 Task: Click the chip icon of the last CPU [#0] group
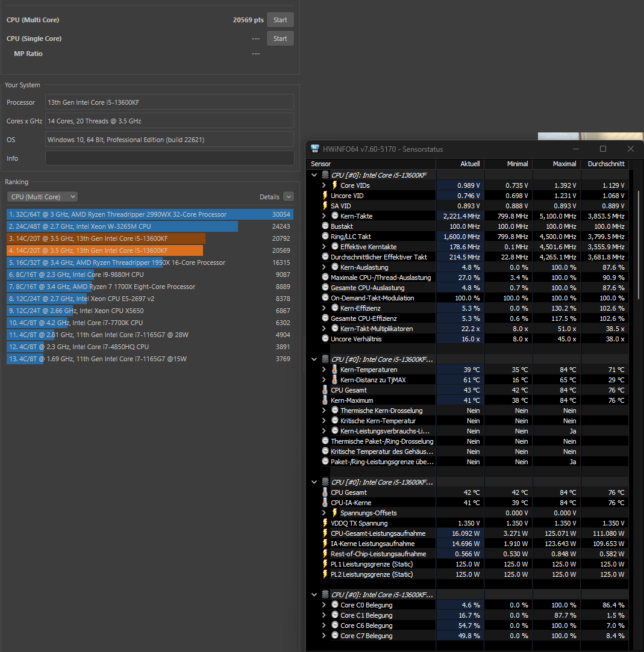click(325, 595)
